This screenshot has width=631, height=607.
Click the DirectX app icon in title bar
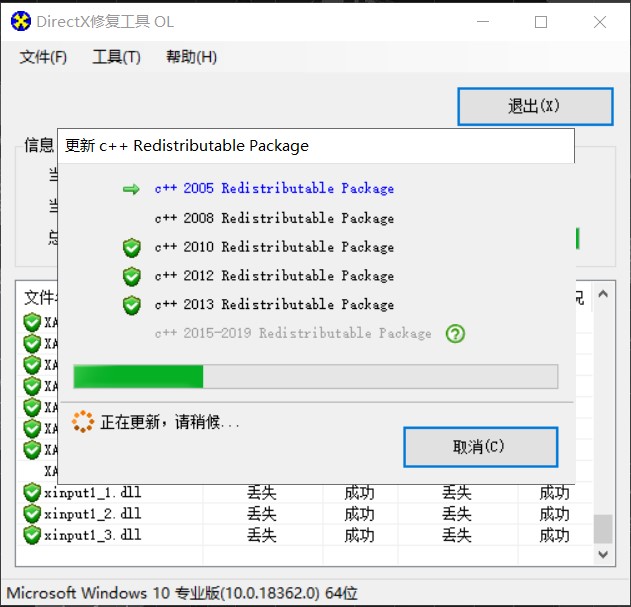coord(21,21)
